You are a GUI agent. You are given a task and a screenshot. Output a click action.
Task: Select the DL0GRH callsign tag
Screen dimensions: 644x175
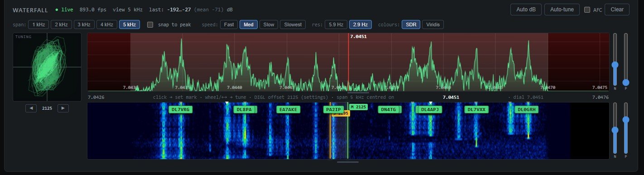point(527,110)
